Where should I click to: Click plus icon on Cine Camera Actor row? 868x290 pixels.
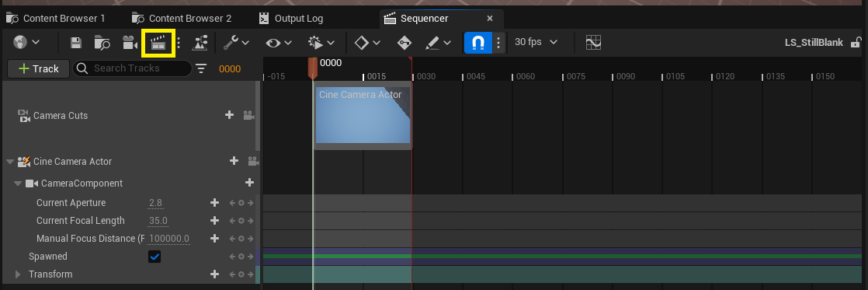point(234,161)
